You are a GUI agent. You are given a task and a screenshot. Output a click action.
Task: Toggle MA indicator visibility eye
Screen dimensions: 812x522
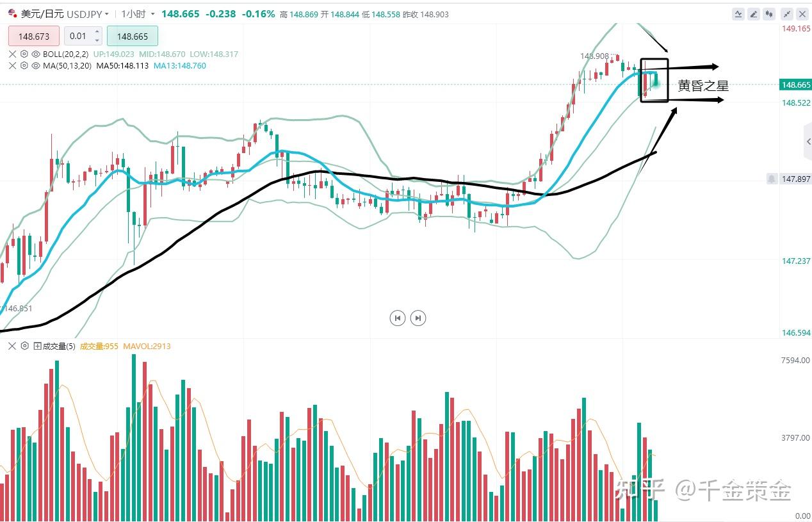(x=36, y=65)
